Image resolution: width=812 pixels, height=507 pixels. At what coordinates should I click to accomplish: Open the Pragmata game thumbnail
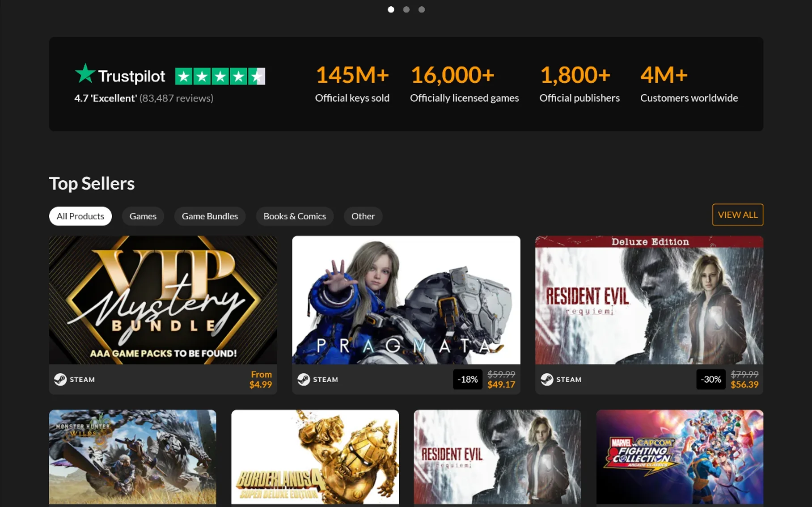pos(406,300)
